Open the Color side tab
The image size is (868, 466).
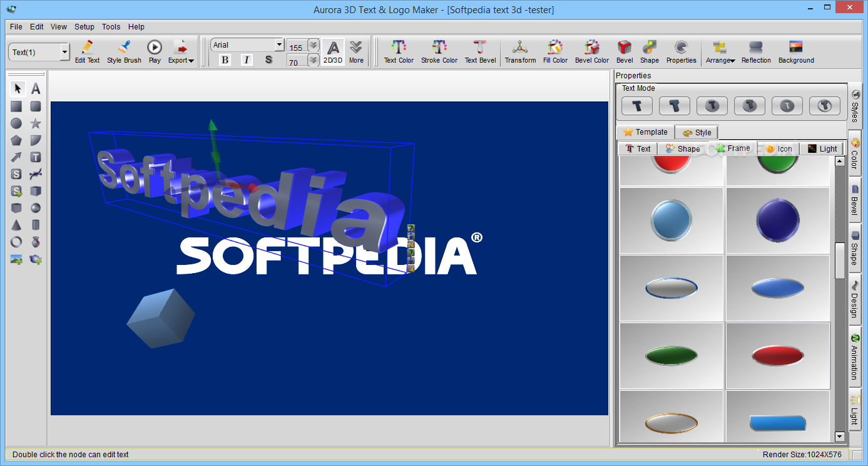pos(855,154)
